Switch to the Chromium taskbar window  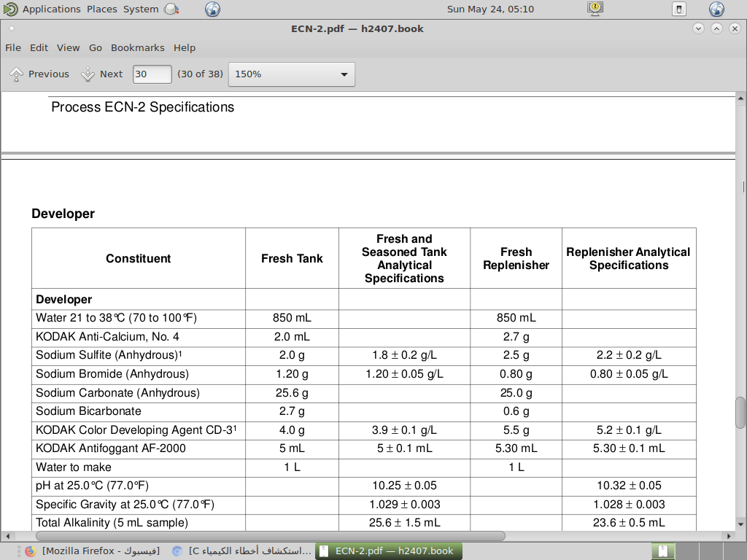click(x=241, y=551)
